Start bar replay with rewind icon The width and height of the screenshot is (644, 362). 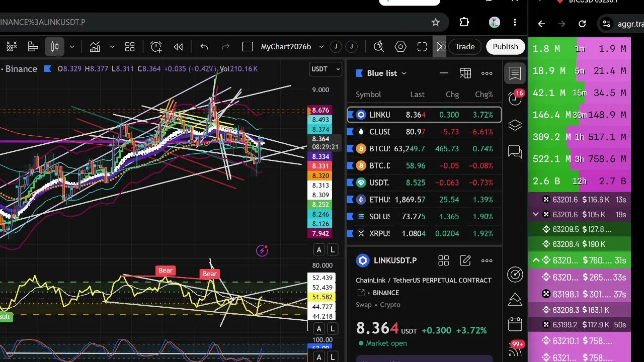178,47
